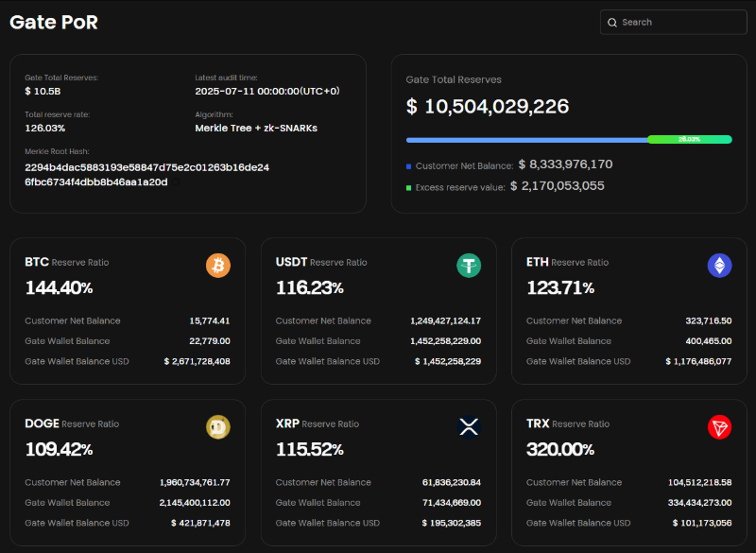Click the latest audit time 2025-07-11 value
This screenshot has height=553, width=756.
267,91
